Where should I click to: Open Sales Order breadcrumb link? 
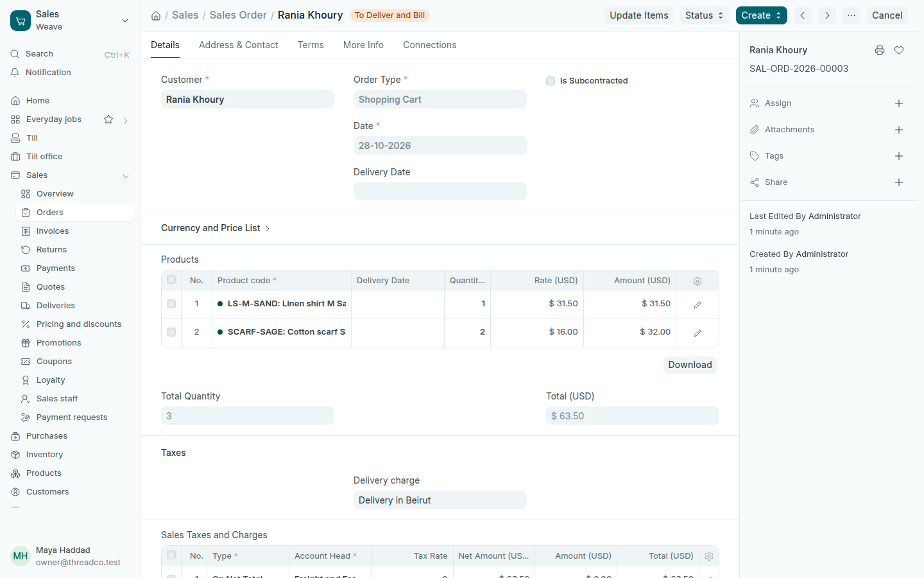coord(238,15)
